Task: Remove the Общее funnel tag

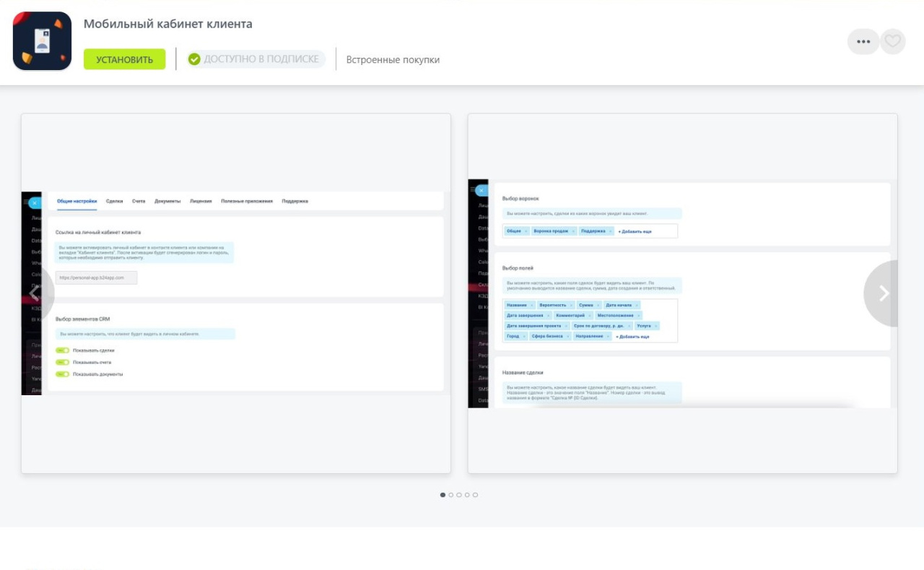Action: 526,231
